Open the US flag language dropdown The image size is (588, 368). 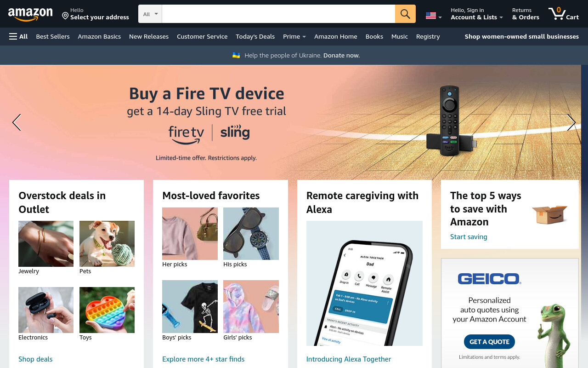coord(434,16)
